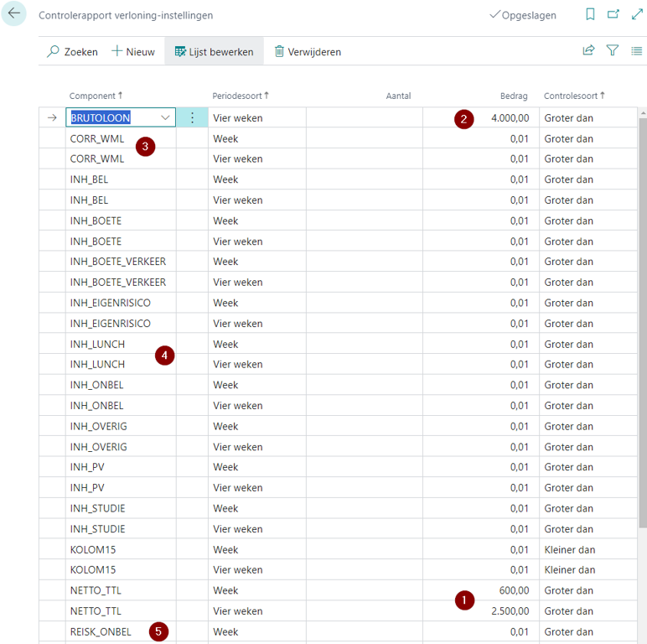Click Nieuw to add a line

(132, 52)
